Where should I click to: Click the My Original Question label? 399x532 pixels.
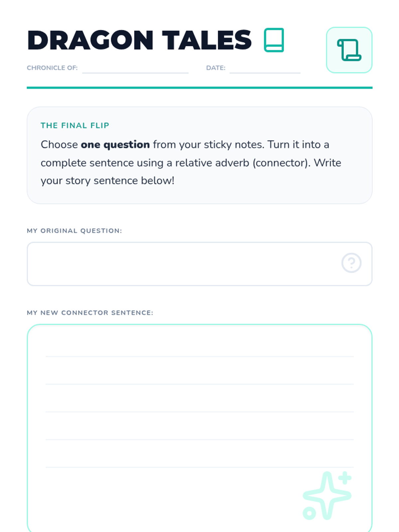(x=74, y=231)
